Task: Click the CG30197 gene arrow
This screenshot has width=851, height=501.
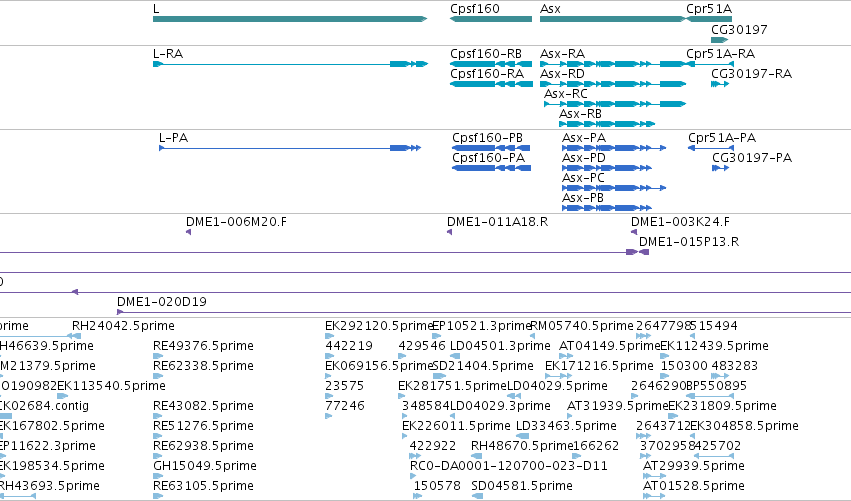Action: 720,40
